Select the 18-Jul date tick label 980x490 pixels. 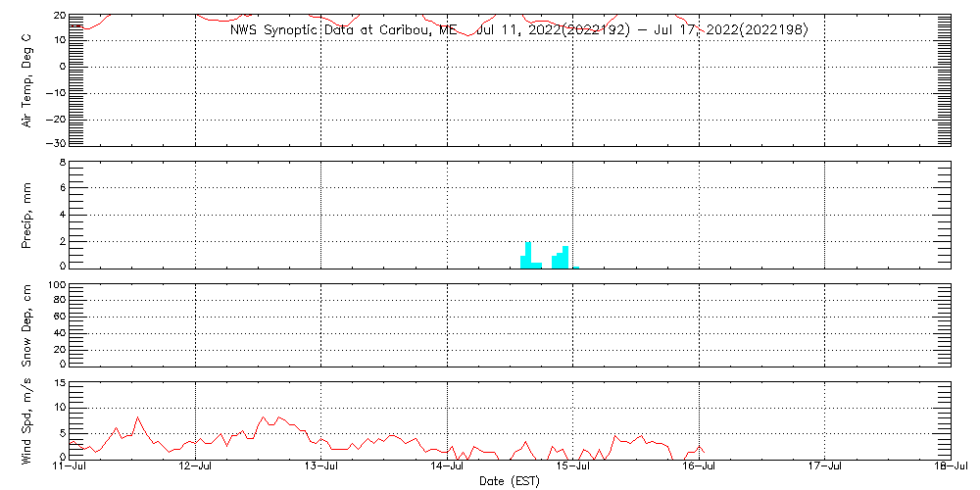pyautogui.click(x=951, y=468)
